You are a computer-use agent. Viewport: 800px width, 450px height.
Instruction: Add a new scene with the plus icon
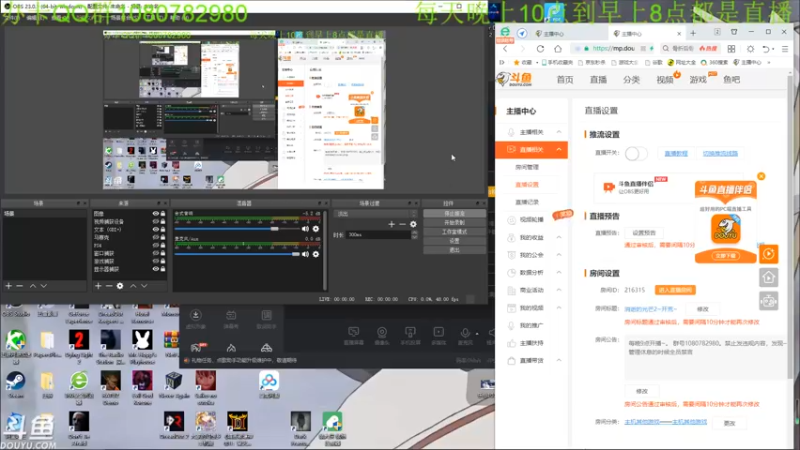point(9,286)
